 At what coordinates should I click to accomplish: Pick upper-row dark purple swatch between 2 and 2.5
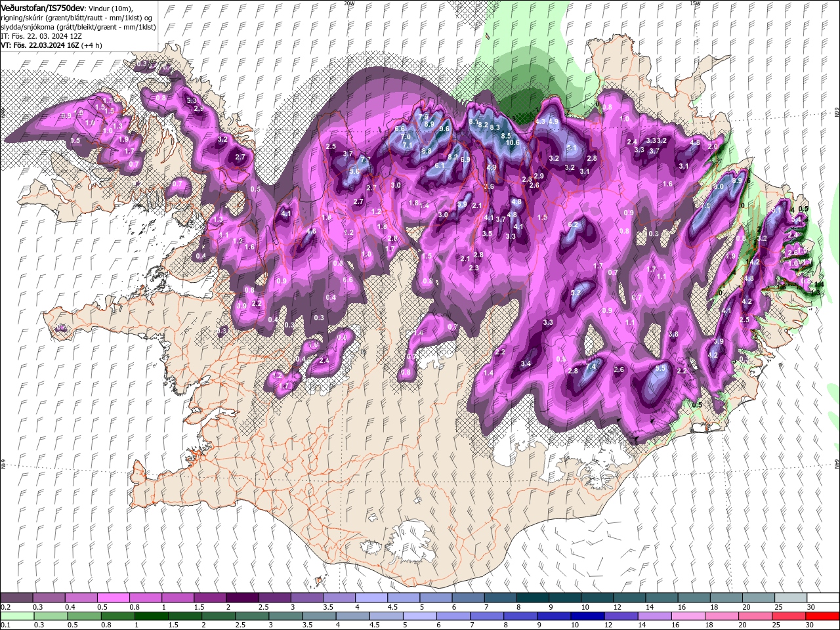point(241,597)
